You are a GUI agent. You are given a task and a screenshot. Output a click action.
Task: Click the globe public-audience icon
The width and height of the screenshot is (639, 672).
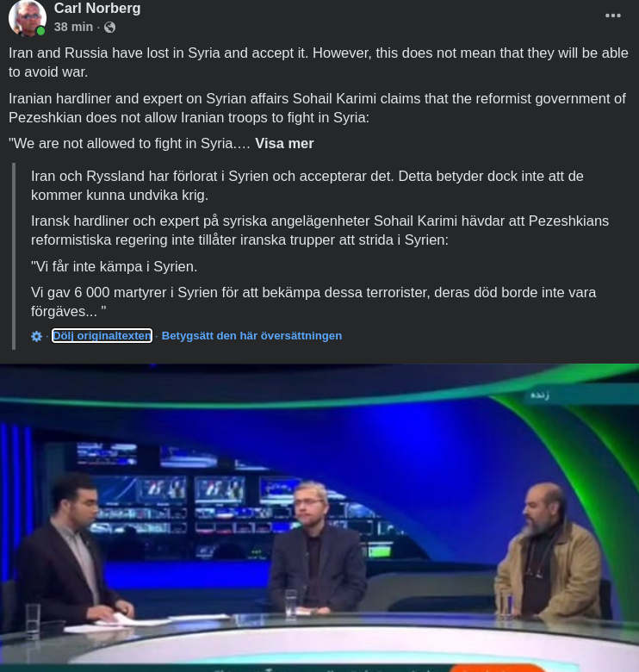(109, 28)
